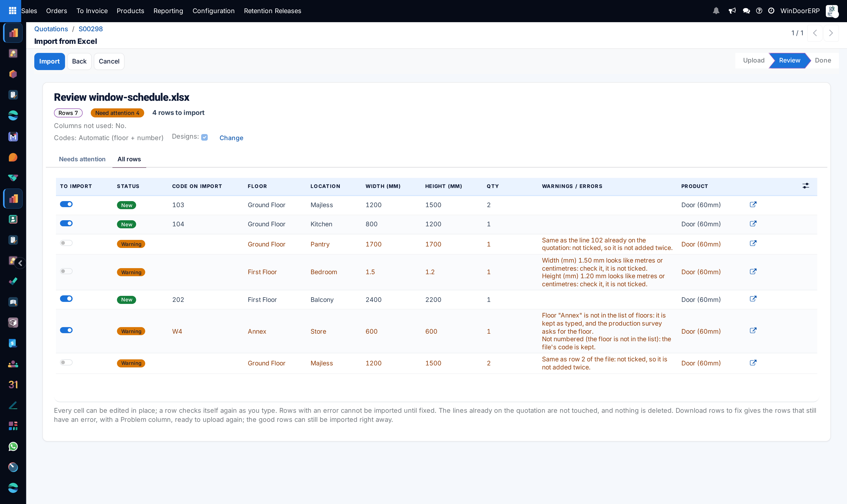Go to next record with pager arrow

pyautogui.click(x=831, y=33)
